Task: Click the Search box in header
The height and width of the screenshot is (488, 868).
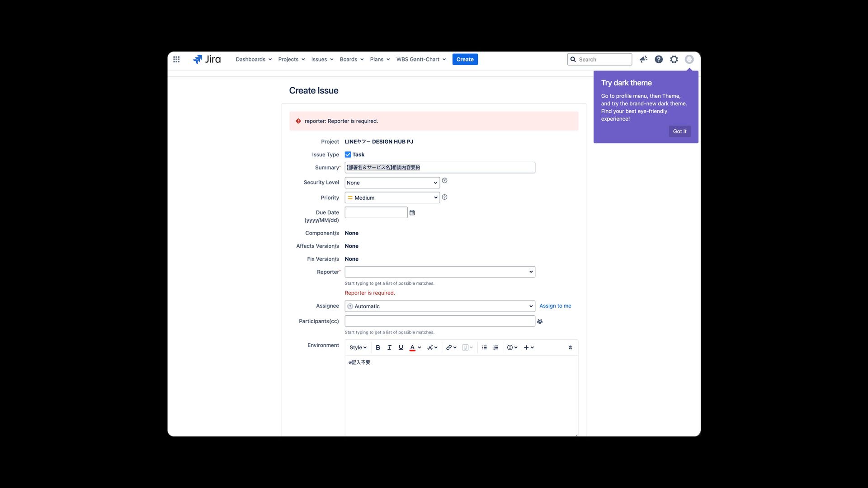Action: point(599,59)
